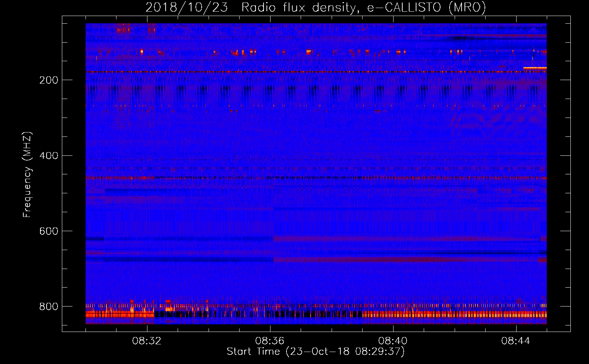Click the "Start Time (23-Oct-18 08:29:37)" label
This screenshot has height=364, width=589.
point(316,352)
